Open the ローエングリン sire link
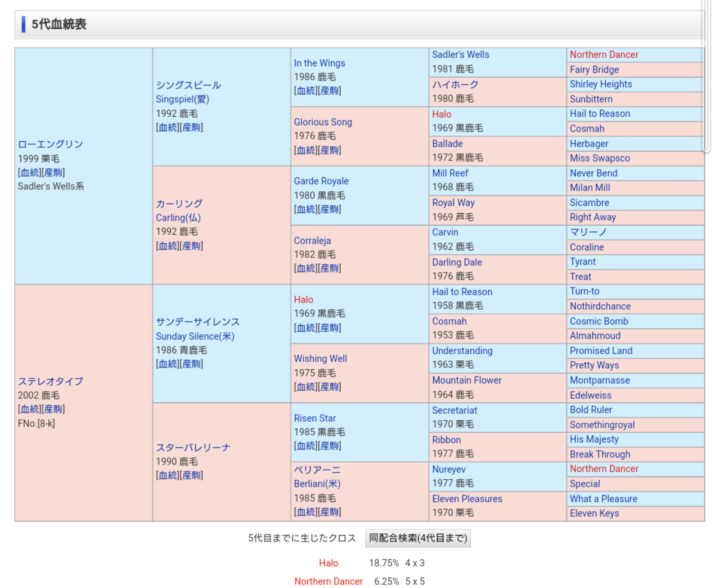The height and width of the screenshot is (588, 718). point(50,144)
